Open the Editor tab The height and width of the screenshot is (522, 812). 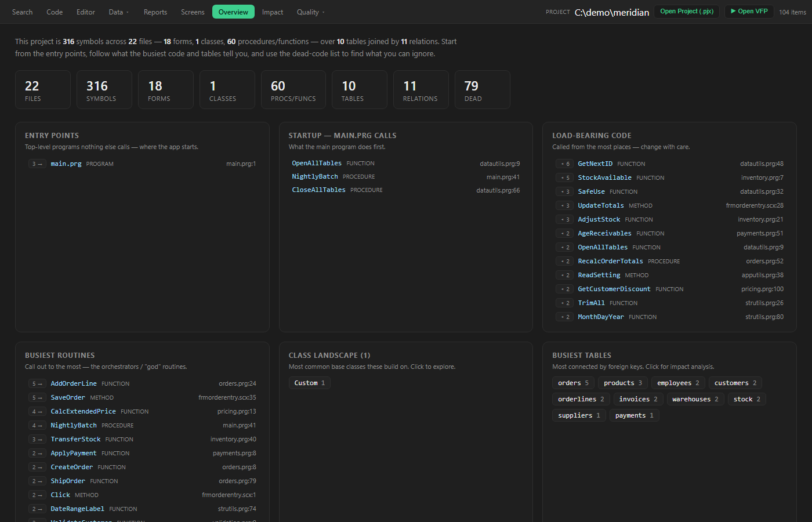(x=86, y=12)
